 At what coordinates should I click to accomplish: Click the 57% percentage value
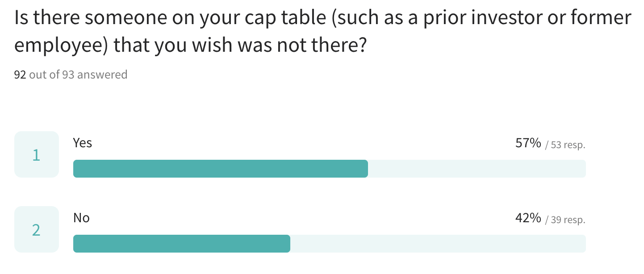528,143
